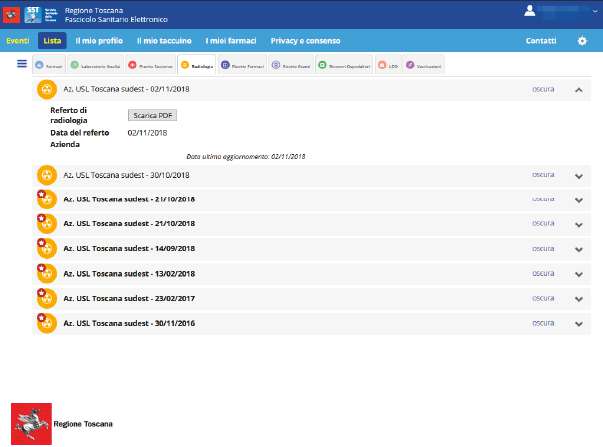Switch to the Pronto Soccorso tab
The image size is (603, 447).
pyautogui.click(x=151, y=65)
